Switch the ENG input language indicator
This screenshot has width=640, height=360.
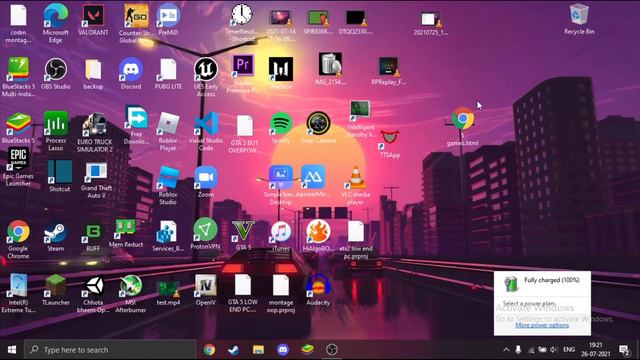[569, 350]
